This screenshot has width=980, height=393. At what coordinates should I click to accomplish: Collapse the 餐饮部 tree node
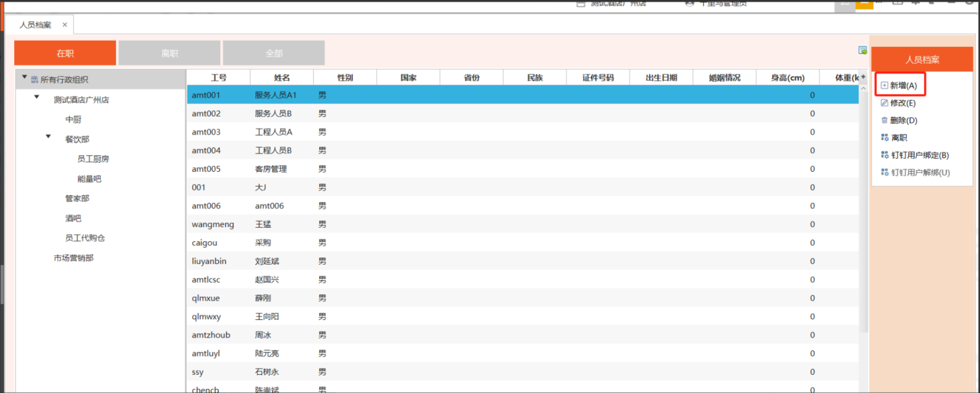pos(49,137)
